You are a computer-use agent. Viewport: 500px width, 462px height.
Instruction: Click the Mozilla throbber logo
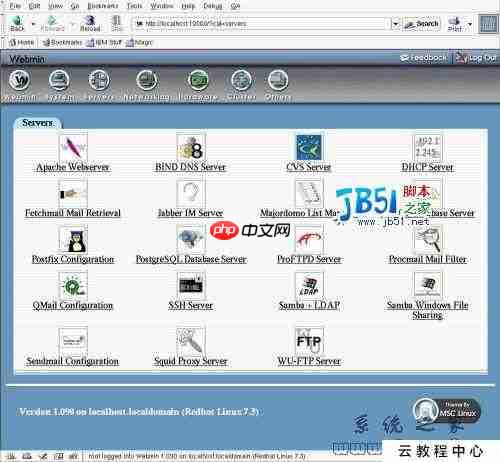(488, 24)
